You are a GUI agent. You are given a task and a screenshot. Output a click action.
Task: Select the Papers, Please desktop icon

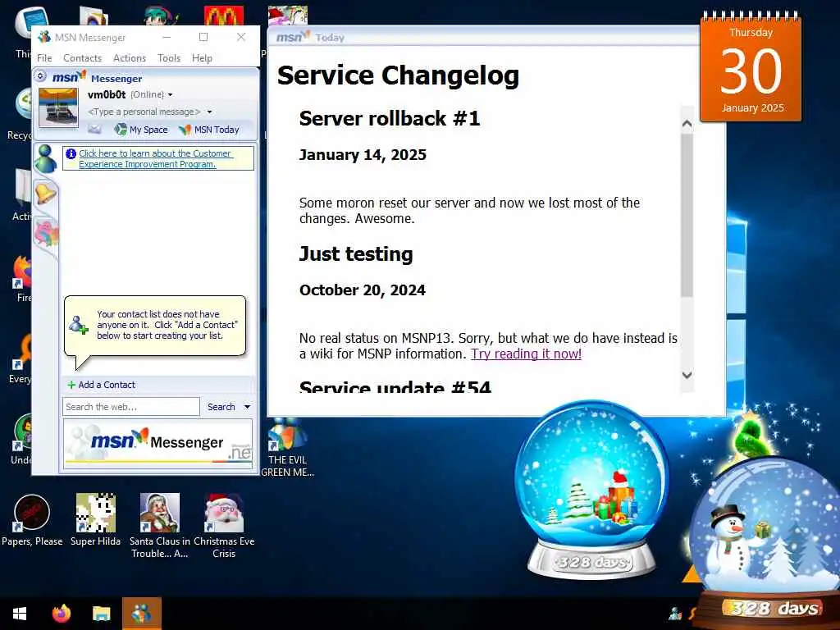pos(32,519)
